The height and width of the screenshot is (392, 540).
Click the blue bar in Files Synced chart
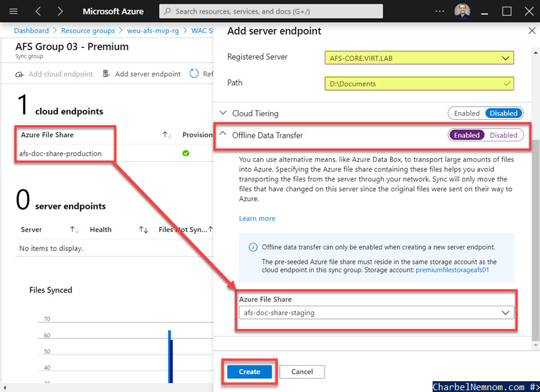point(170,356)
